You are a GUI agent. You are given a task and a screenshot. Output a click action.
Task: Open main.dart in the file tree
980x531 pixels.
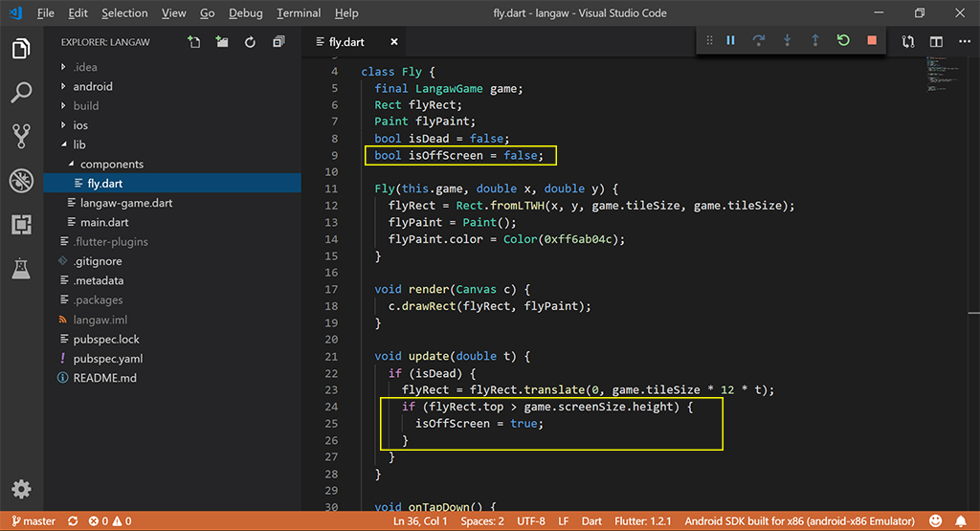click(x=103, y=222)
